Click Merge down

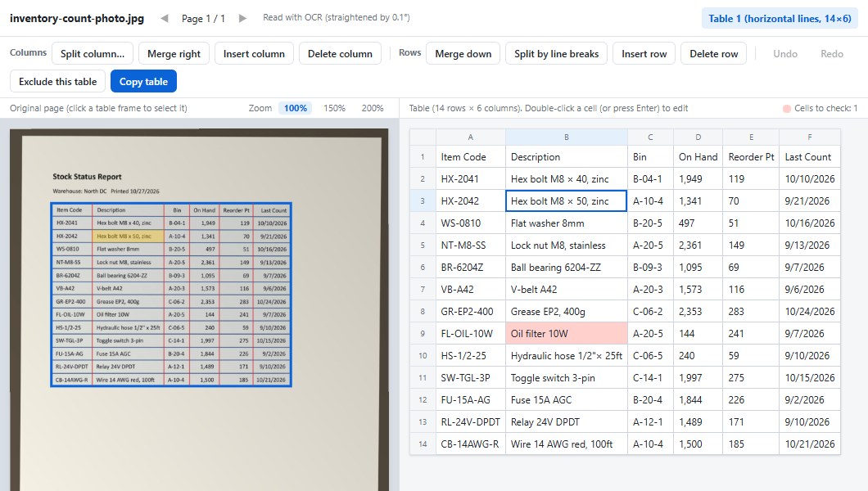tap(463, 54)
